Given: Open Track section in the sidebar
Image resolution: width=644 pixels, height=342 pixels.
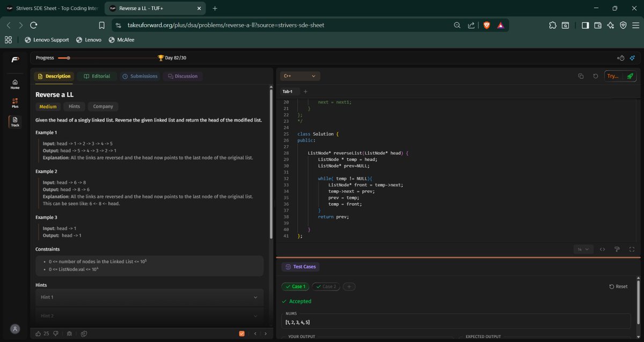Looking at the screenshot, I should click(x=15, y=122).
